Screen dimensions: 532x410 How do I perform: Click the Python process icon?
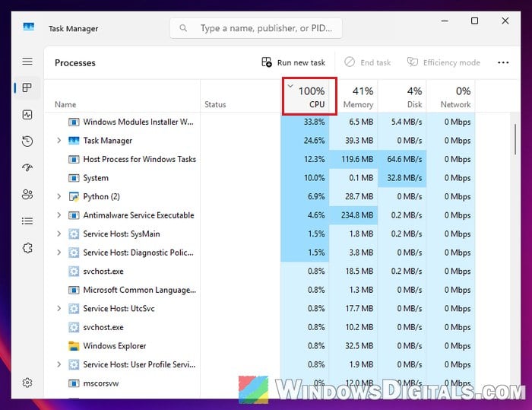click(x=74, y=197)
